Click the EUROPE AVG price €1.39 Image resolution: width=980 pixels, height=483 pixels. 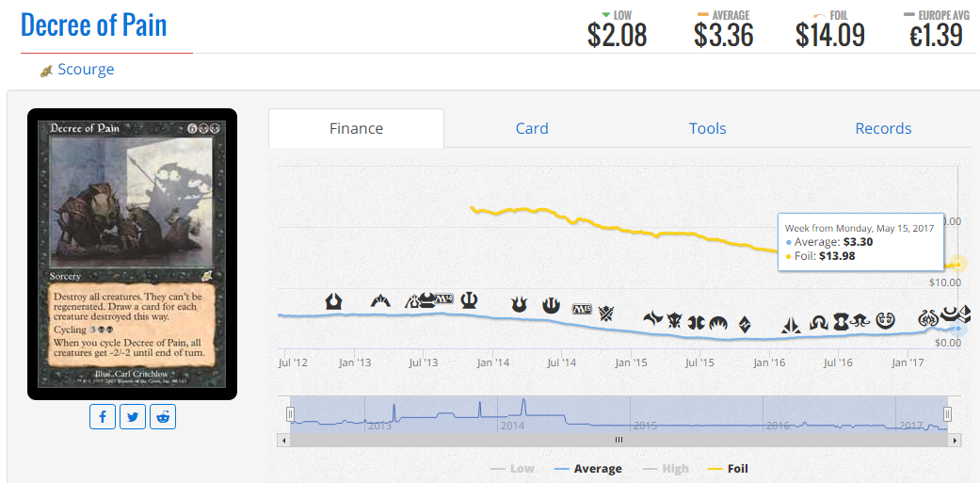click(x=936, y=35)
